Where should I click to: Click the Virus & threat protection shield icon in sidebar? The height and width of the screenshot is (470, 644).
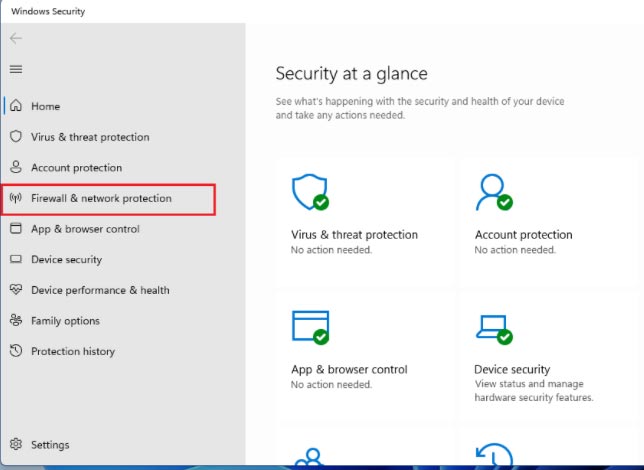tap(15, 137)
